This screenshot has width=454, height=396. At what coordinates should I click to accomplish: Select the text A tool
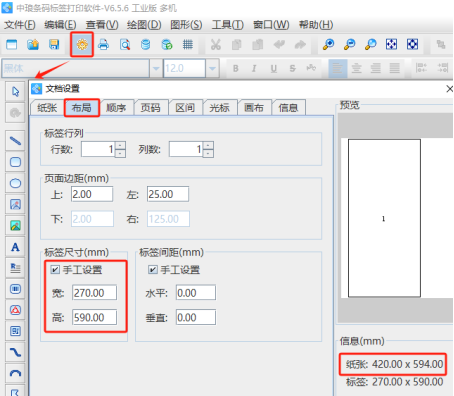(15, 247)
